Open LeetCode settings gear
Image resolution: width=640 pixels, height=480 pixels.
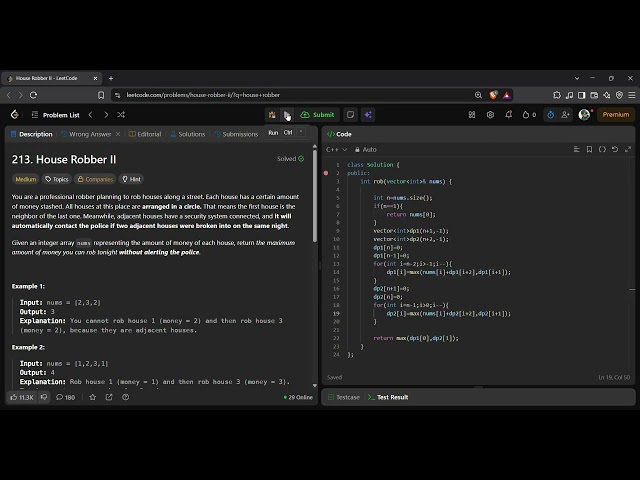(x=490, y=115)
